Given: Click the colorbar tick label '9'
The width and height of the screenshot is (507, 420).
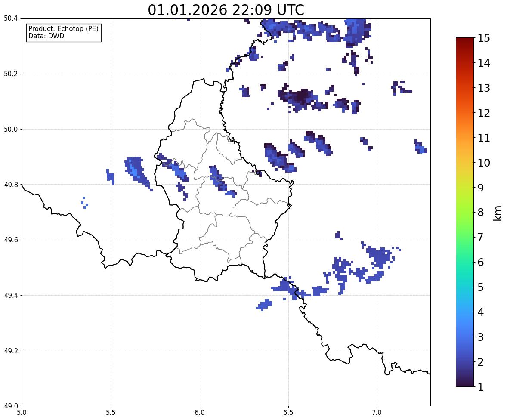Looking at the screenshot, I should coord(481,188).
